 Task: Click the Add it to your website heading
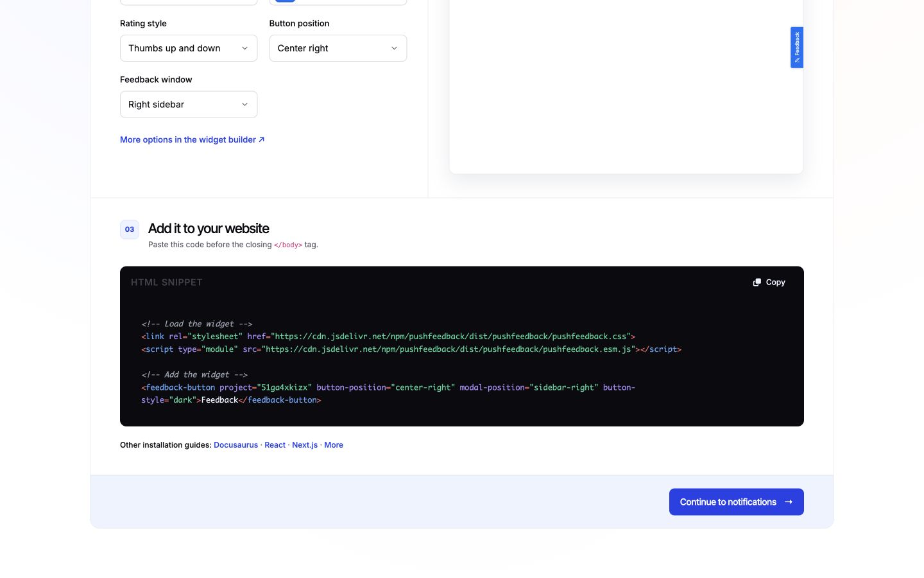pyautogui.click(x=209, y=228)
